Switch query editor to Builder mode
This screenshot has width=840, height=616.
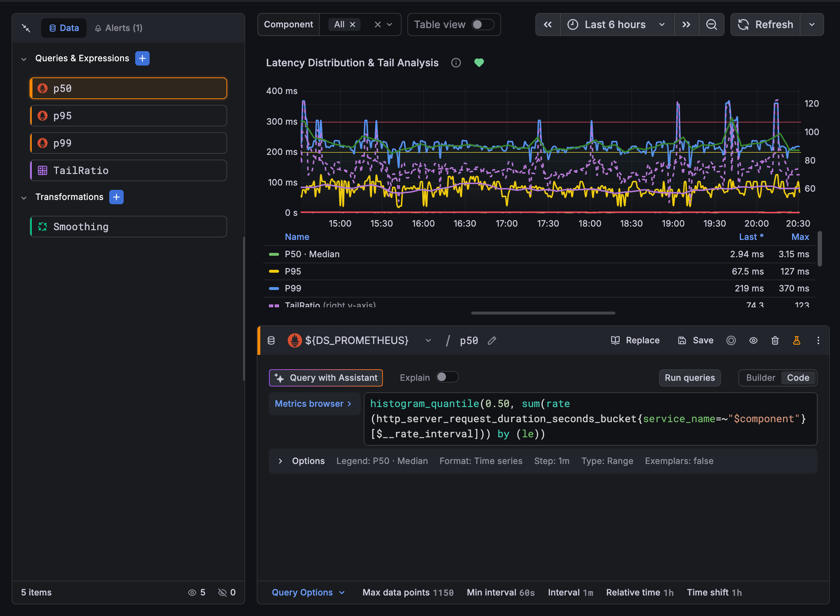click(x=760, y=378)
